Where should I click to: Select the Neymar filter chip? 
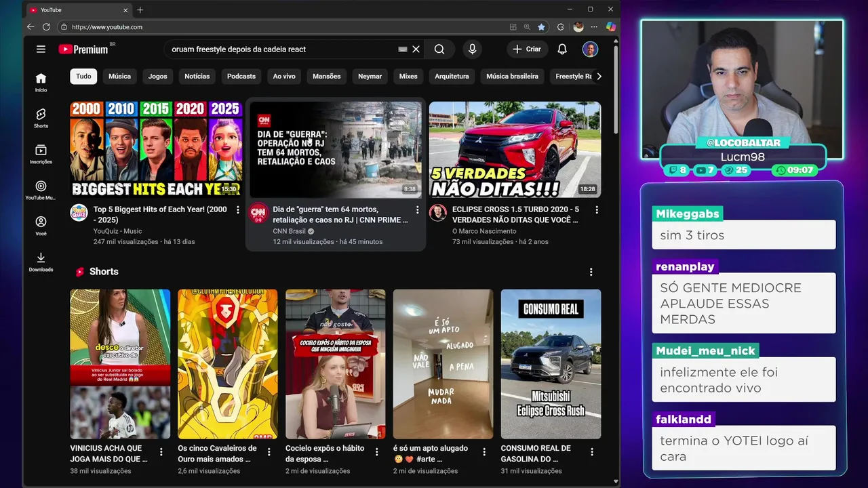coord(370,77)
